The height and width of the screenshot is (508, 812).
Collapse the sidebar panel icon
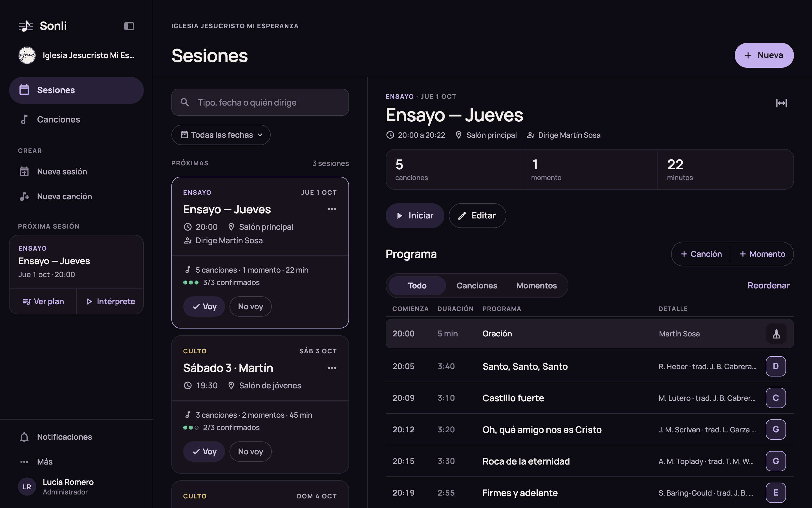click(129, 26)
